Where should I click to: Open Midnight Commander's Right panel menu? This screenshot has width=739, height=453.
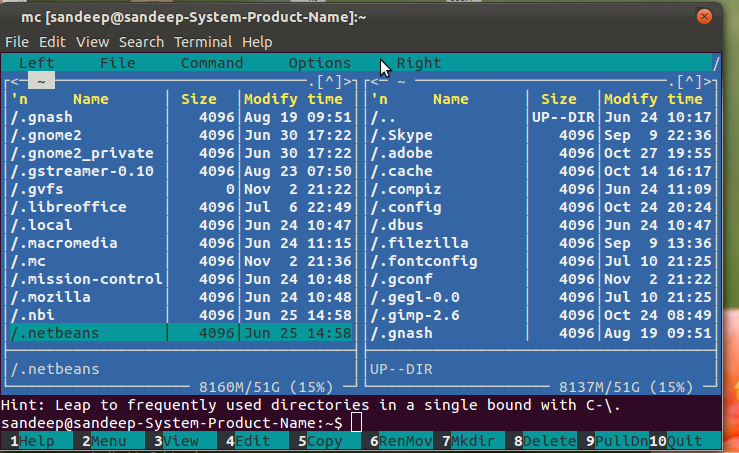pos(419,63)
